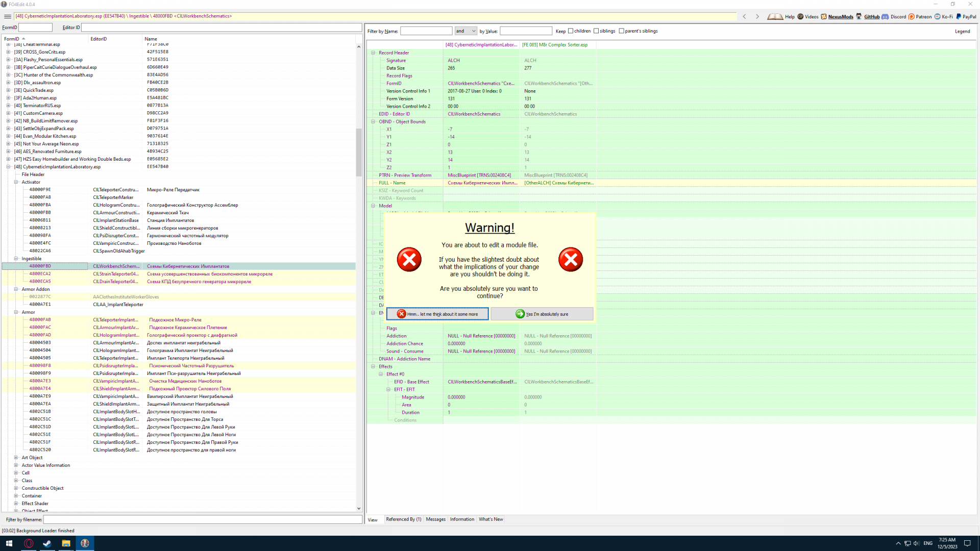
Task: Click the Patreon icon
Action: click(x=911, y=17)
